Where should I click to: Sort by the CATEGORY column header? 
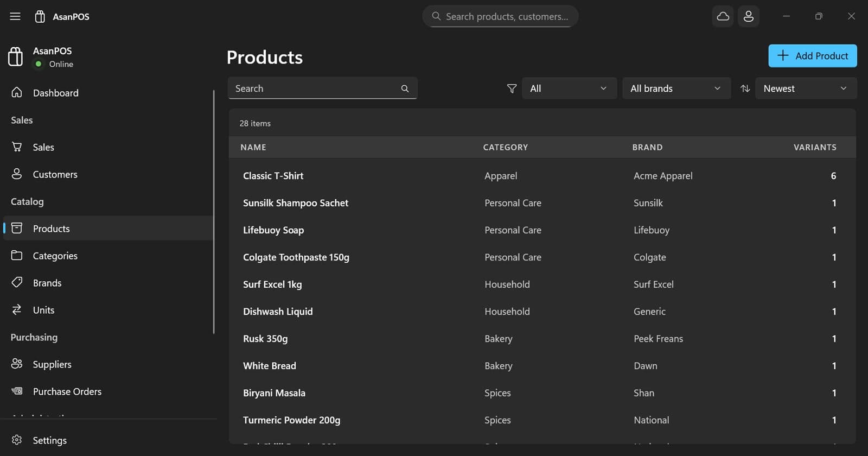(x=506, y=147)
